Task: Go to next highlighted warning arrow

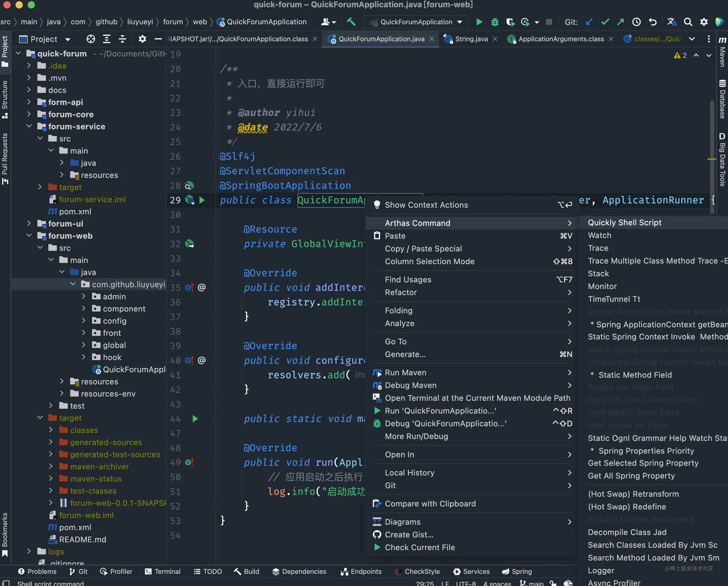Action: 709,55
